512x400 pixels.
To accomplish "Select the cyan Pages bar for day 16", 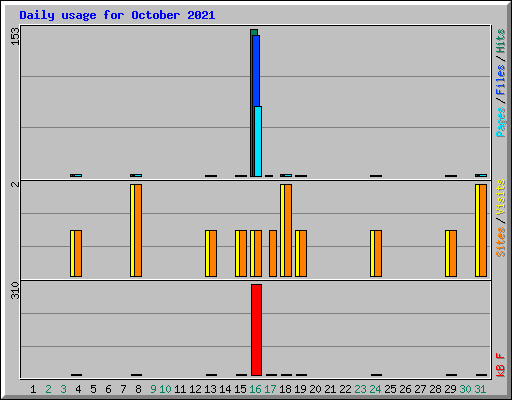I will pyautogui.click(x=258, y=141).
